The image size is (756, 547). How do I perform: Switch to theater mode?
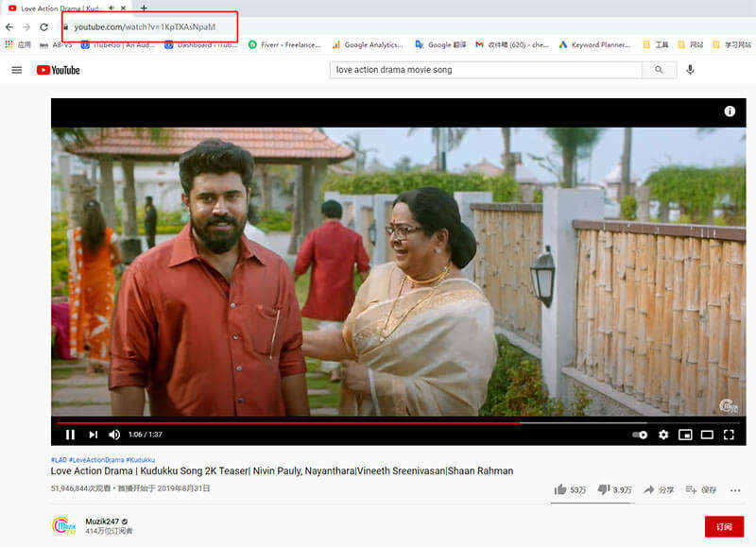pos(709,434)
